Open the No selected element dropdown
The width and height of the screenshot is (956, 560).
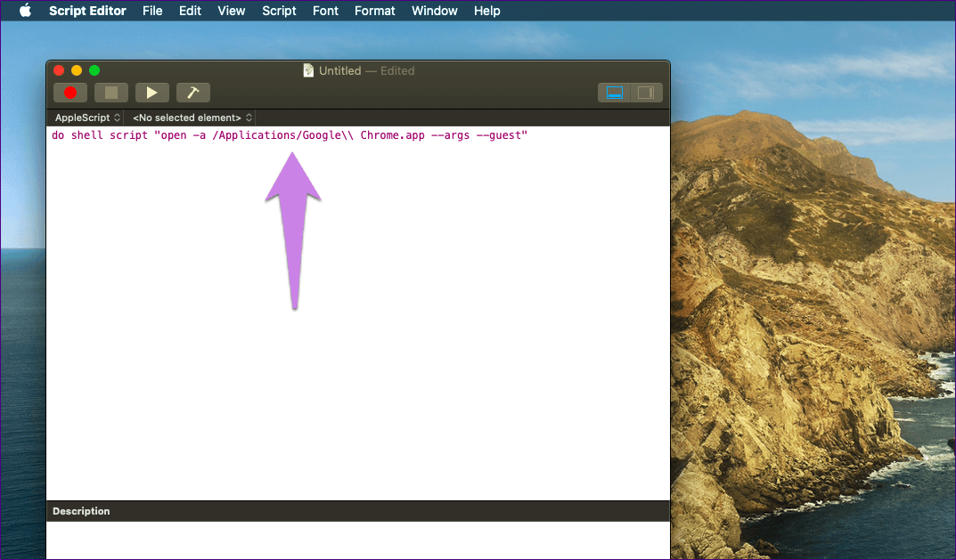[x=192, y=118]
